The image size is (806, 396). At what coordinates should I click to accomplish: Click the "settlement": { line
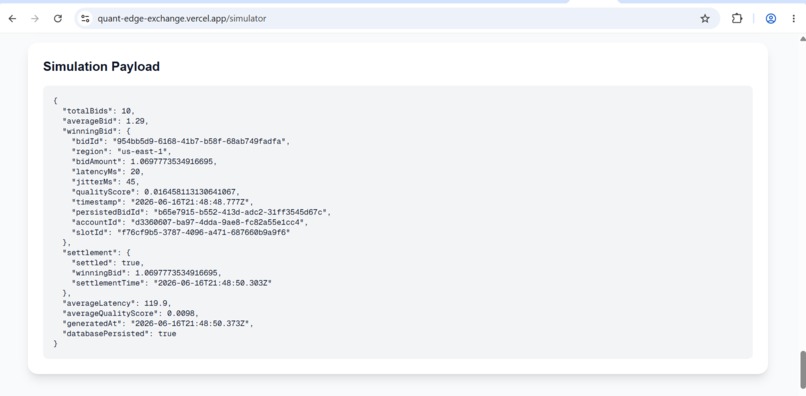[96, 253]
